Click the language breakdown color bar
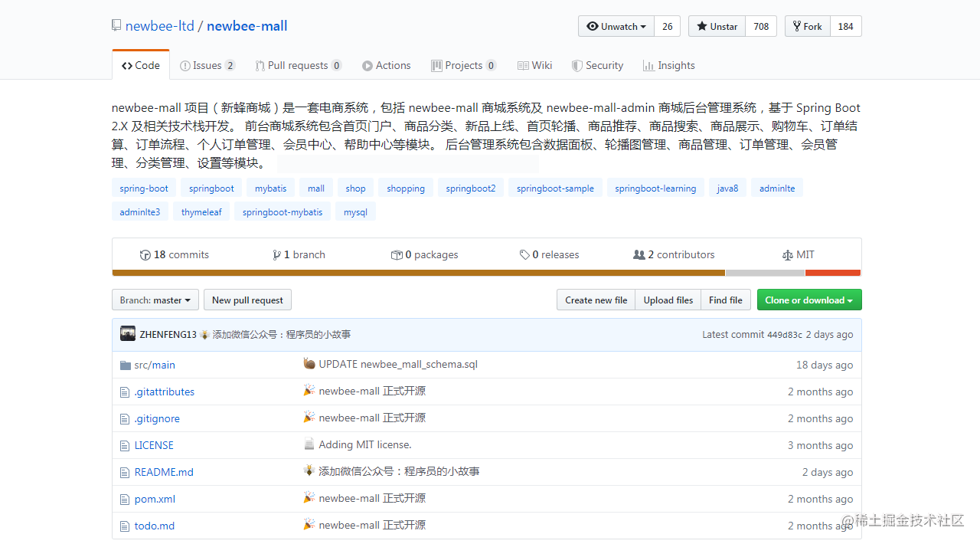Viewport: 980px width, 544px height. [486, 273]
